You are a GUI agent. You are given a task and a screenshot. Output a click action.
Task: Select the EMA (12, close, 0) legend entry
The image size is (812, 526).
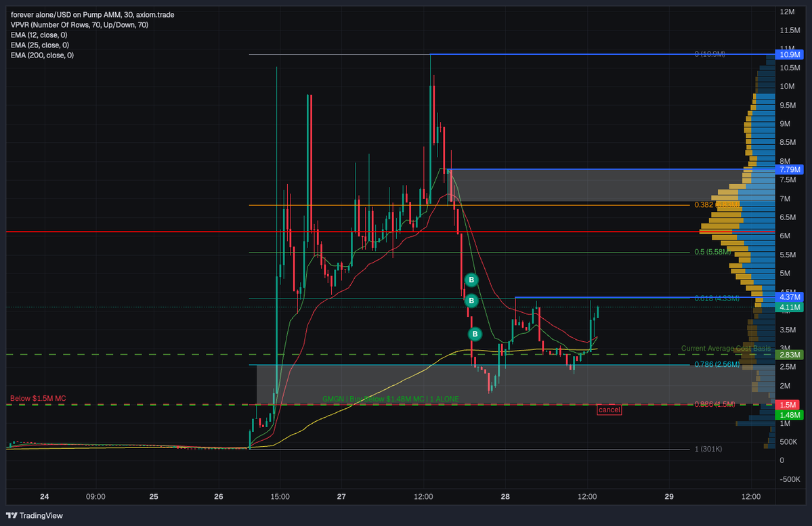click(39, 35)
